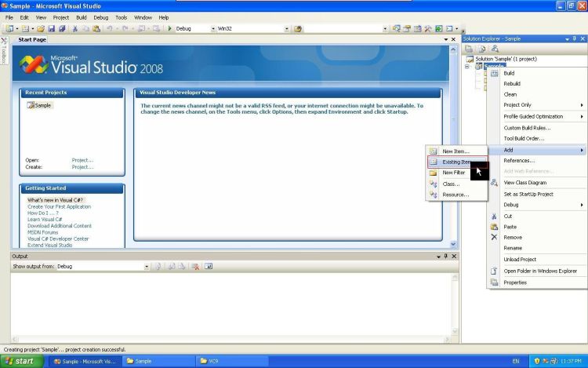Toggle auto-hide pin on Output panel
The image size is (588, 368).
(x=446, y=257)
